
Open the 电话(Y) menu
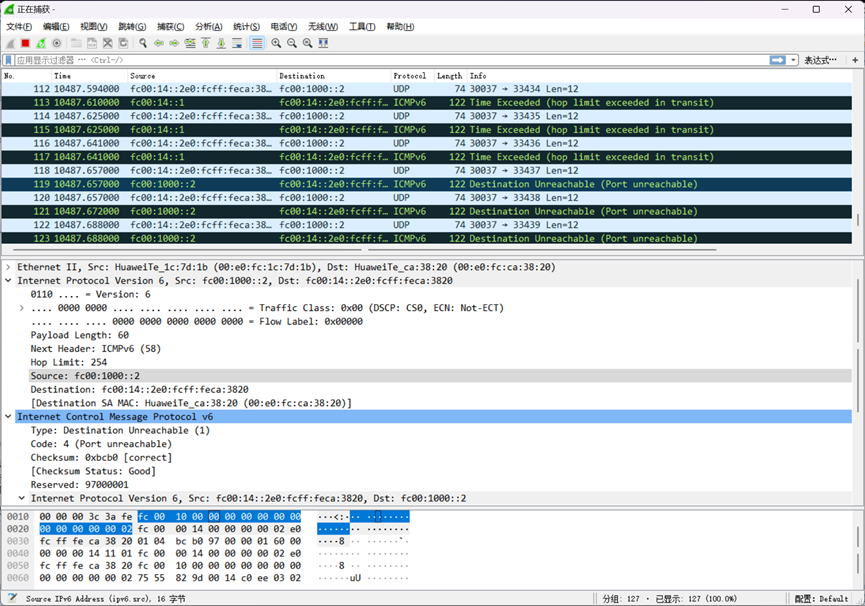284,26
